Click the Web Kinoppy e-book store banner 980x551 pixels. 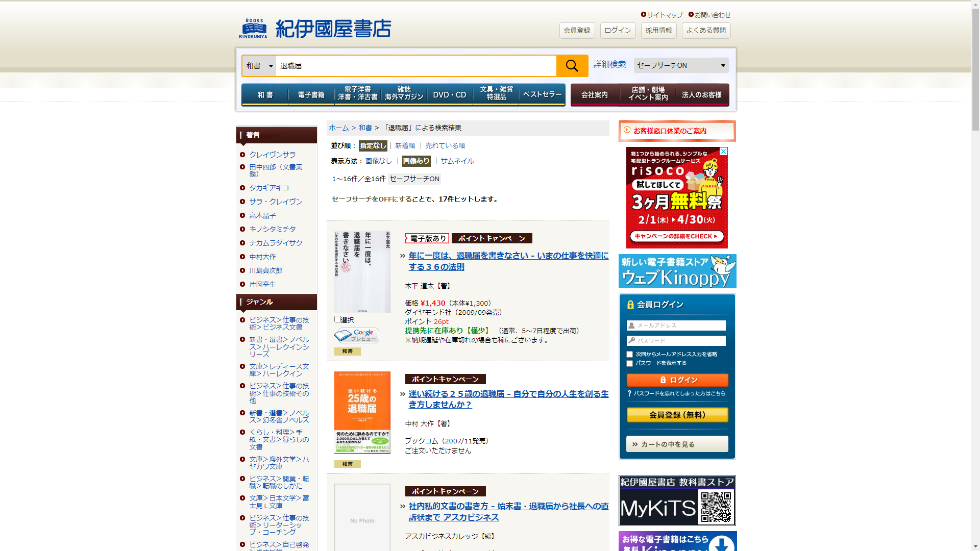point(677,271)
